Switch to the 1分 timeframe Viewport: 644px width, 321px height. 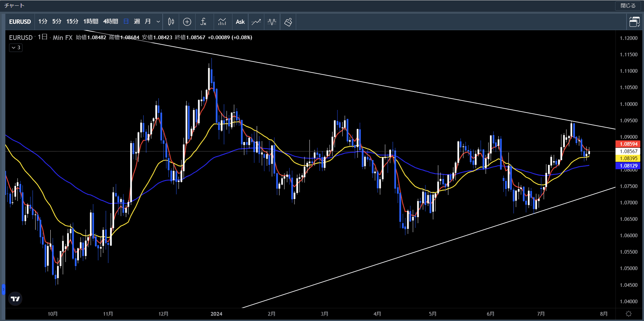[x=43, y=22]
